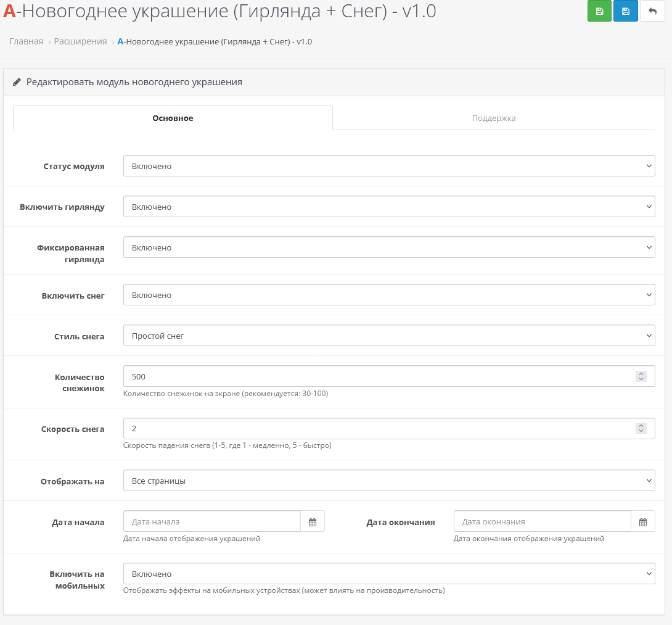Go to Главная breadcrumb link
Viewport: 672px width, 625px height.
click(26, 41)
